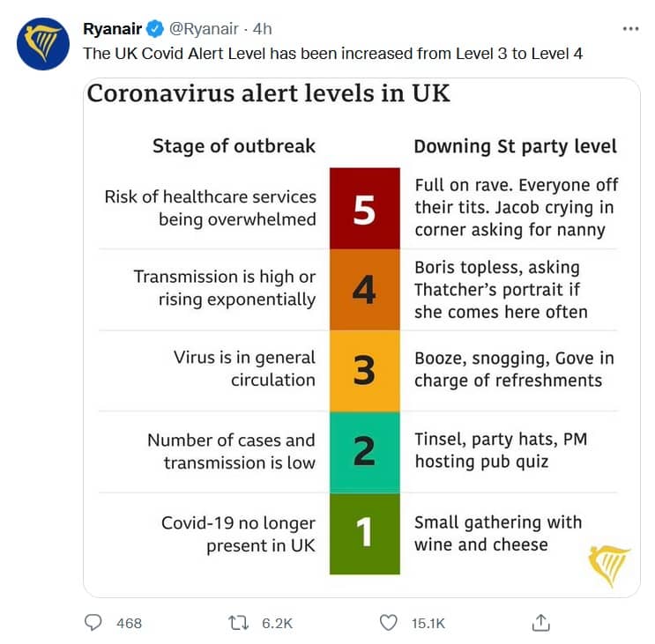Click the teal level 2 block
Image resolution: width=655 pixels, height=644 pixels.
tap(365, 452)
